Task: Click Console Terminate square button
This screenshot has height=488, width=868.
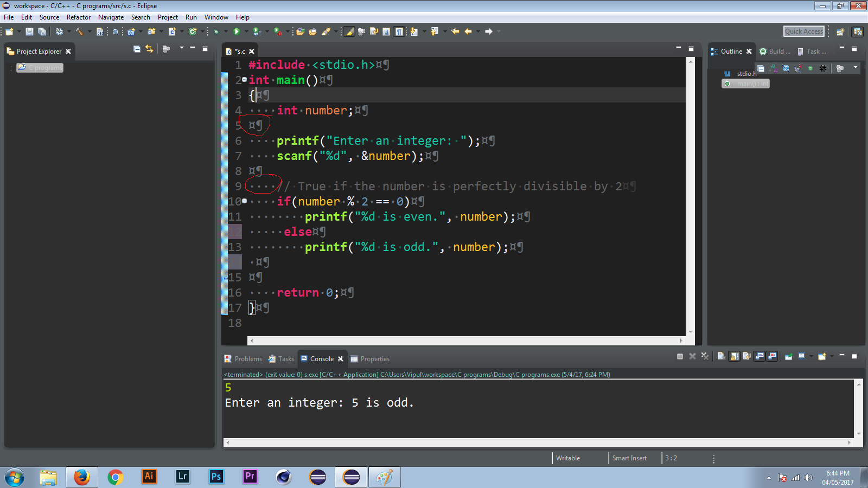Action: point(680,356)
